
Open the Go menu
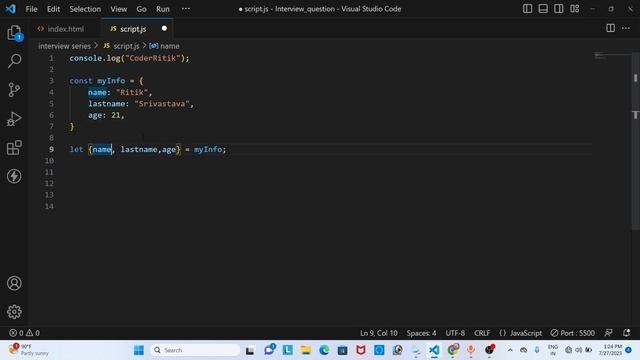[141, 9]
